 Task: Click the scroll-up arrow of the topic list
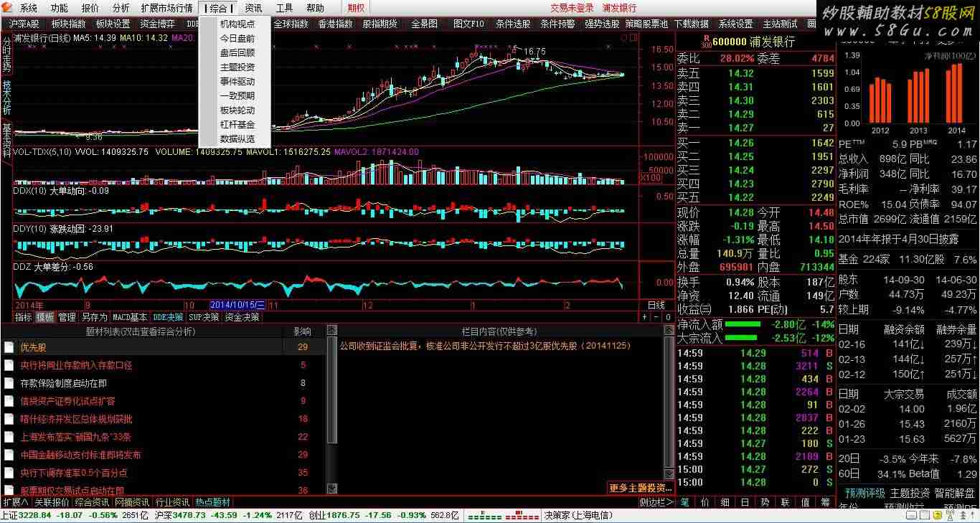[x=331, y=330]
